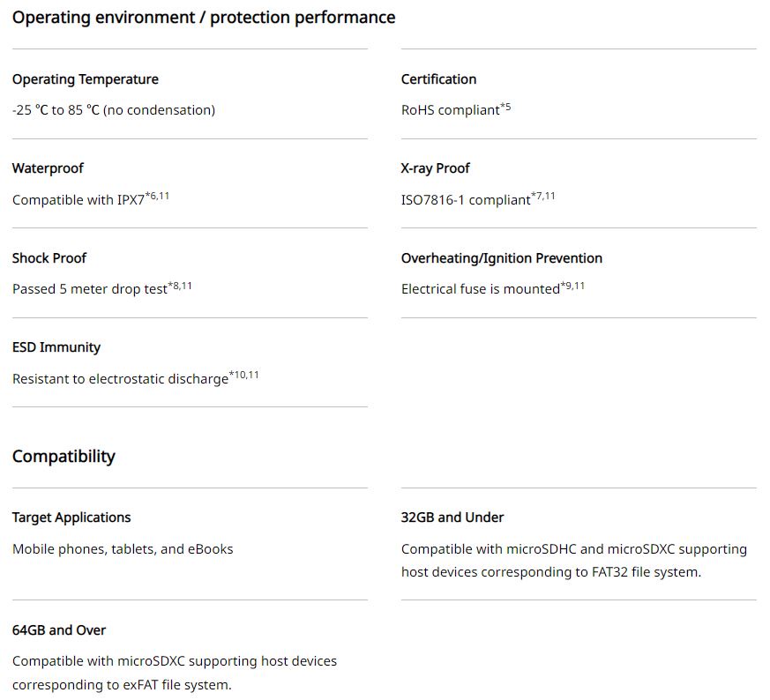The image size is (770, 700).
Task: Click the Operating environment / protection performance heading
Action: click(204, 18)
